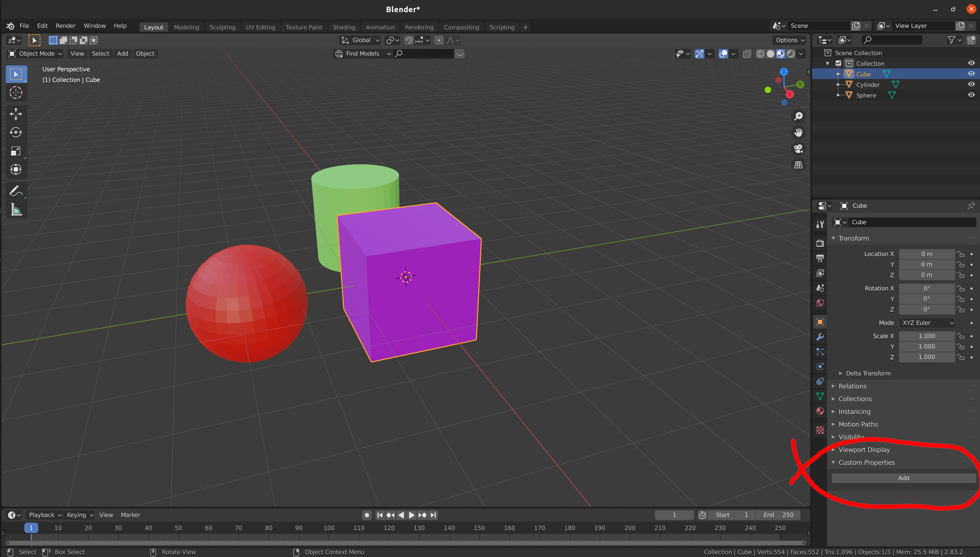Add a new workspace tab
The image size is (980, 557).
pos(525,27)
